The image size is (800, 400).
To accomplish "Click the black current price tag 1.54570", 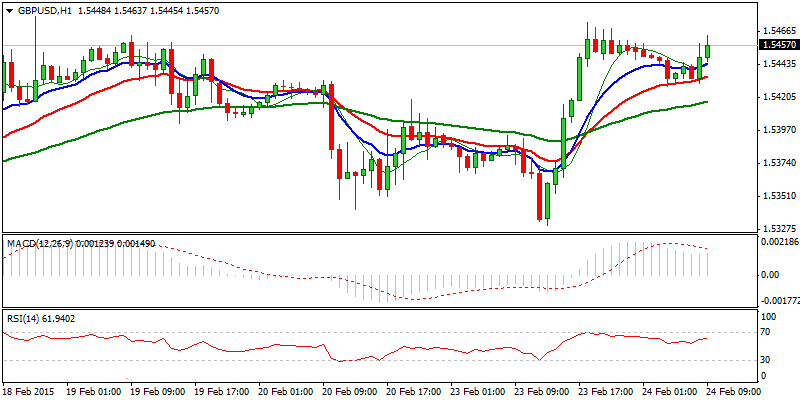I will (x=779, y=45).
